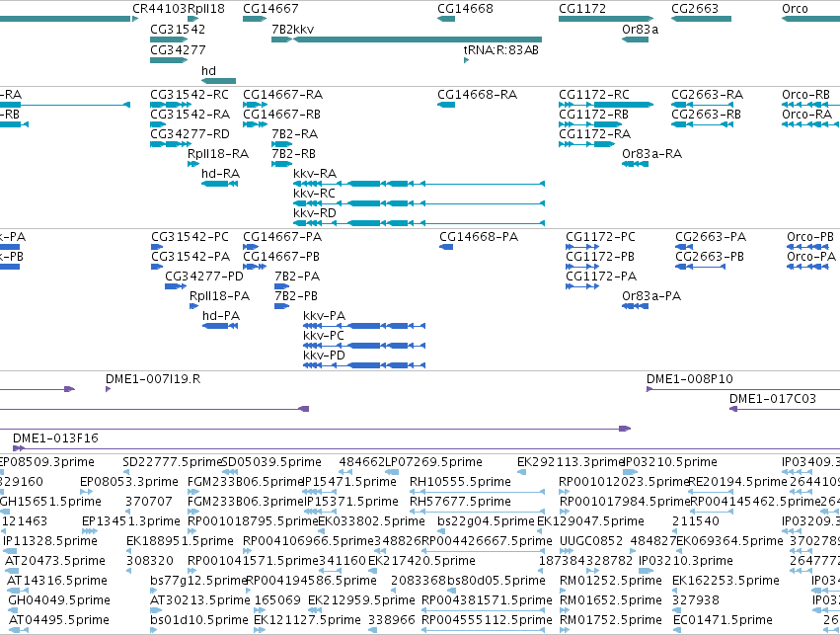This screenshot has height=635, width=840.
Task: Click transcript CG1172-RA label
Action: pos(594,134)
